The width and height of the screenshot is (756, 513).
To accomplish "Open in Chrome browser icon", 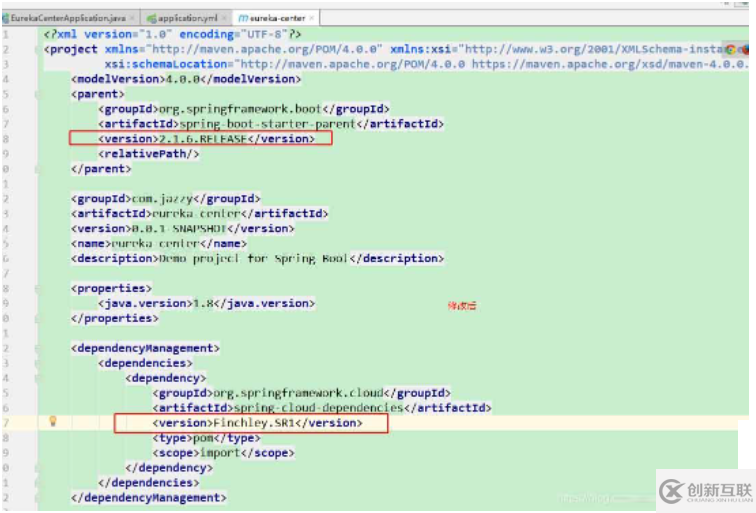I will tap(731, 49).
